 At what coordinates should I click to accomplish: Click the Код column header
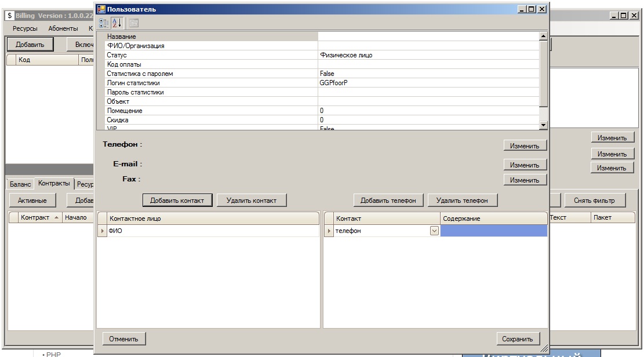(x=47, y=60)
